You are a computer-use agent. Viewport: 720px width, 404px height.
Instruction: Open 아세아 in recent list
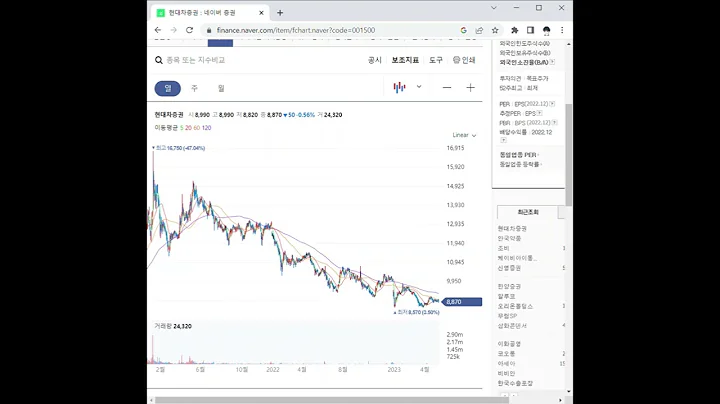506,364
